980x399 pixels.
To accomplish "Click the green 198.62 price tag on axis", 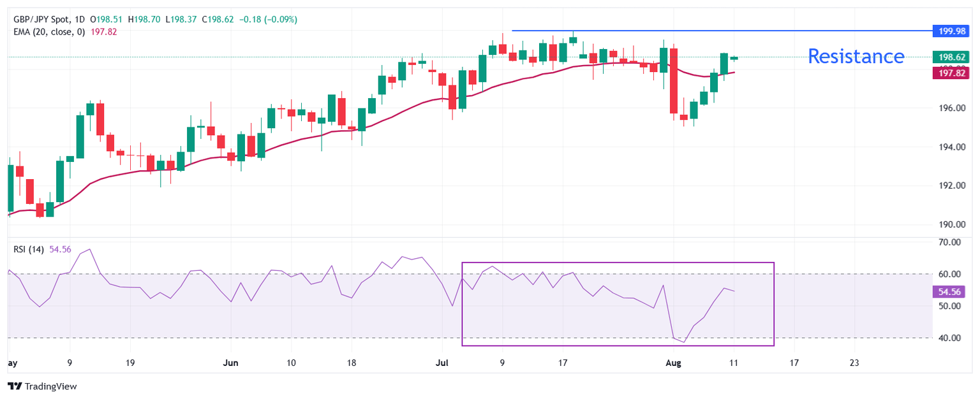I will pyautogui.click(x=951, y=57).
